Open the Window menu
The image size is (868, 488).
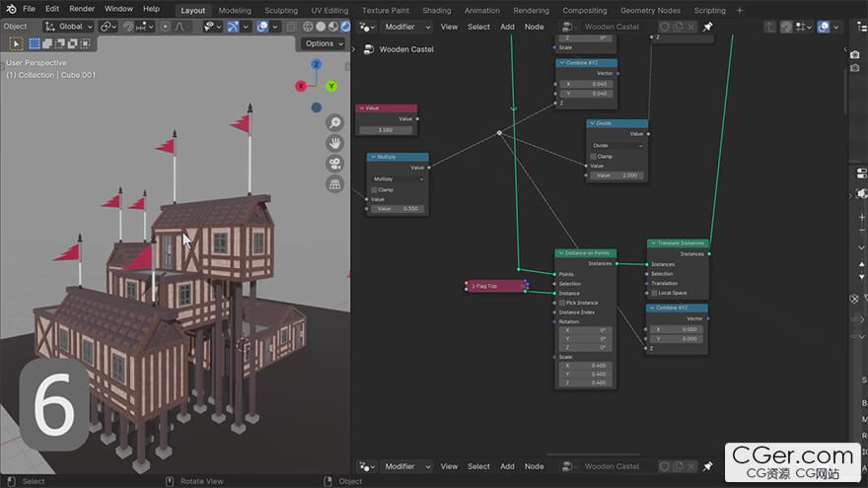118,9
